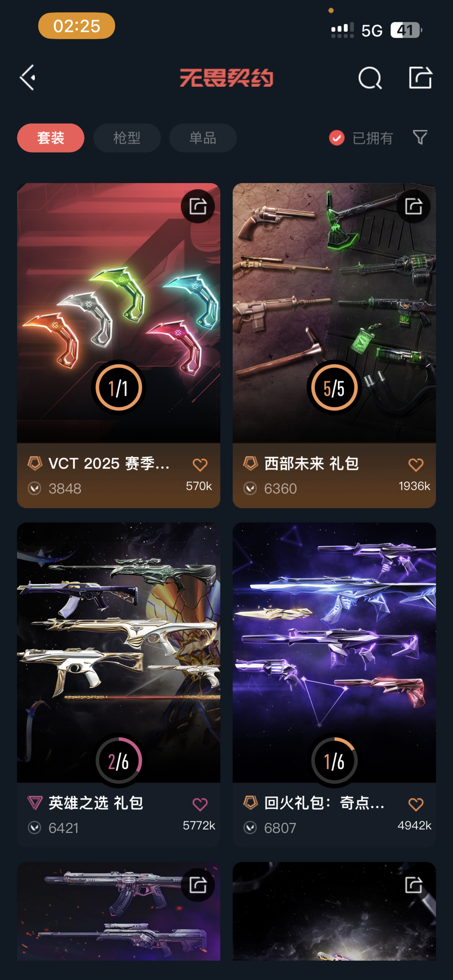Favorite the 回火礼包 奇点 with the heart
The height and width of the screenshot is (980, 453).
coord(416,804)
